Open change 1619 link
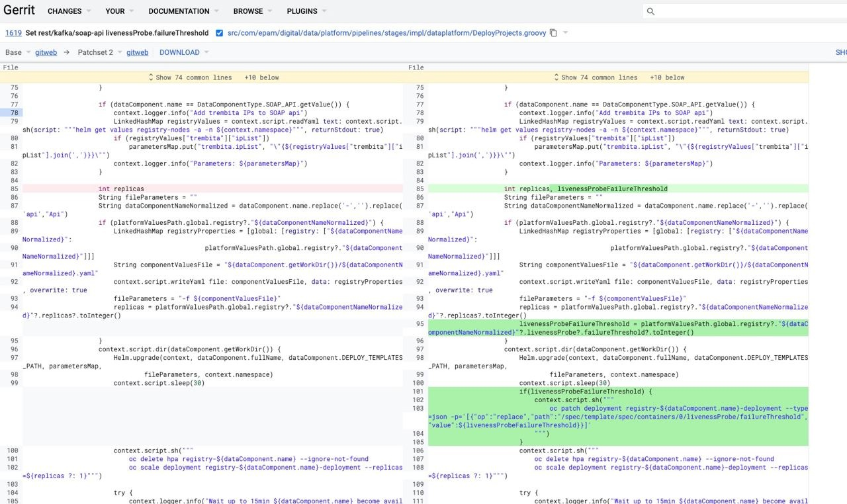Image resolution: width=847 pixels, height=504 pixels. (x=13, y=33)
